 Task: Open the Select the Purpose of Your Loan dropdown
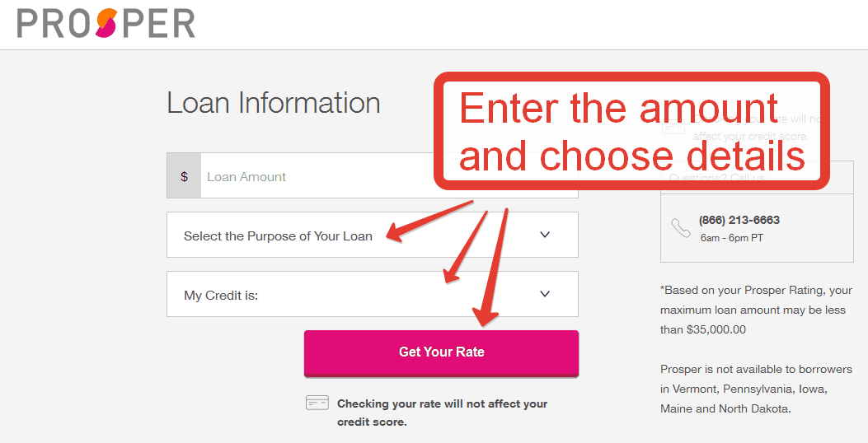(372, 235)
